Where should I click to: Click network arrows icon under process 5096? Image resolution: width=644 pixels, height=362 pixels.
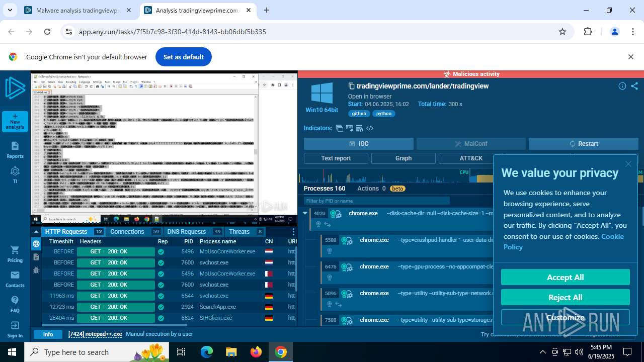(x=339, y=304)
